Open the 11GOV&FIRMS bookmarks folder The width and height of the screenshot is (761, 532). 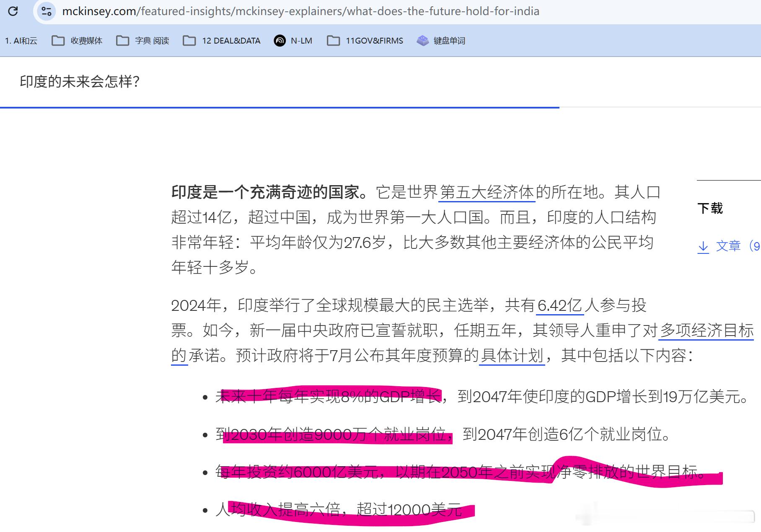point(365,41)
